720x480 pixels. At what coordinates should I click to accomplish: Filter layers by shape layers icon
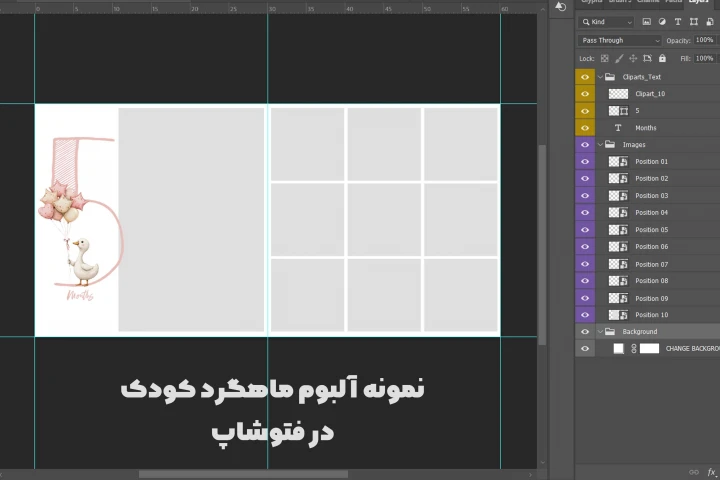point(694,22)
